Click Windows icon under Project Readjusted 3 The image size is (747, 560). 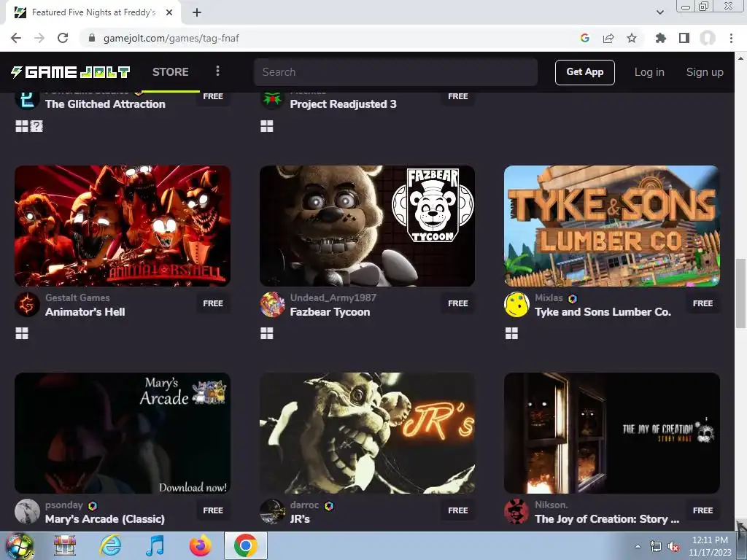coord(267,126)
